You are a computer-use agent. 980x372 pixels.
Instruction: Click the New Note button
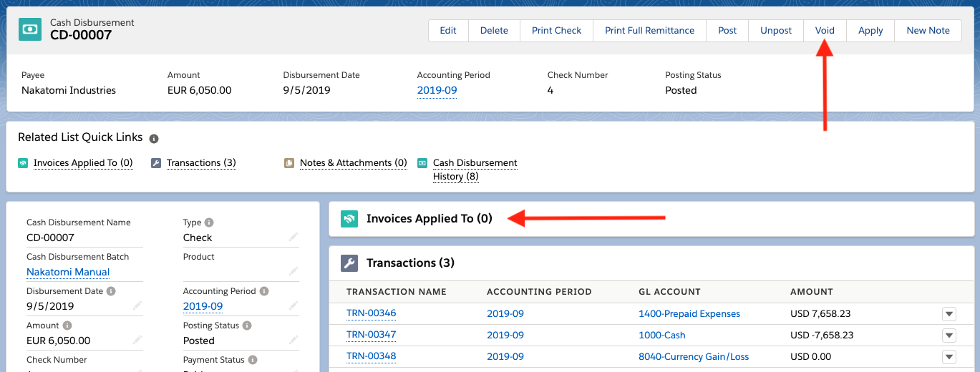928,31
